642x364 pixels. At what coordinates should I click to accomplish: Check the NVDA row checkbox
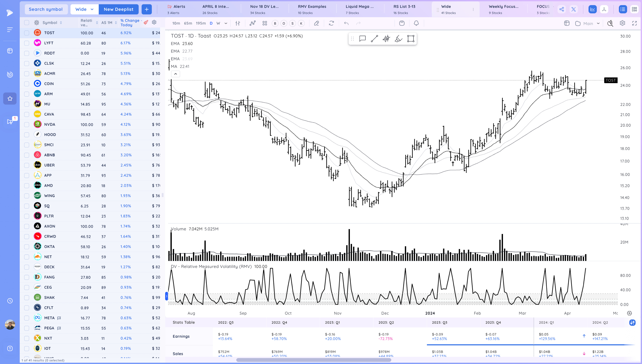tap(26, 124)
